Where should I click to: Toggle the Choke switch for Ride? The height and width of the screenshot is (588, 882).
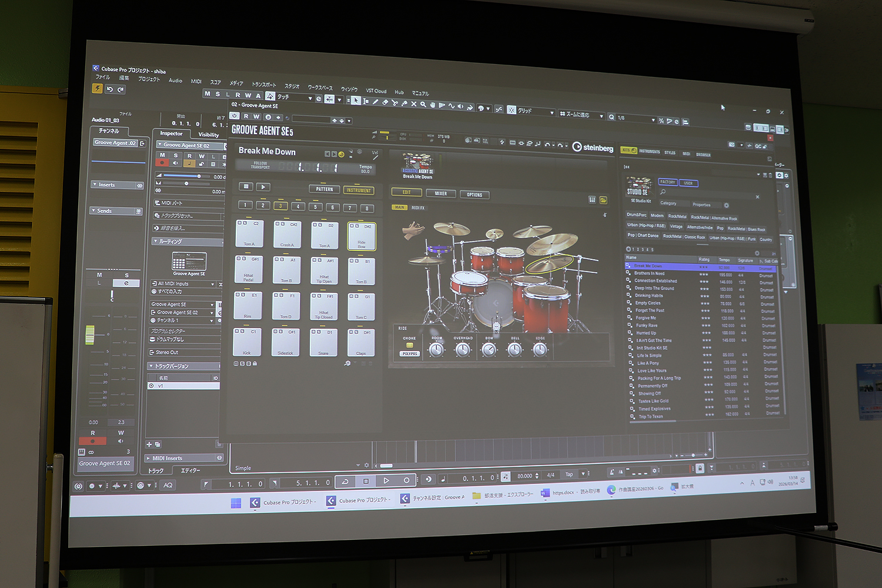[x=409, y=345]
